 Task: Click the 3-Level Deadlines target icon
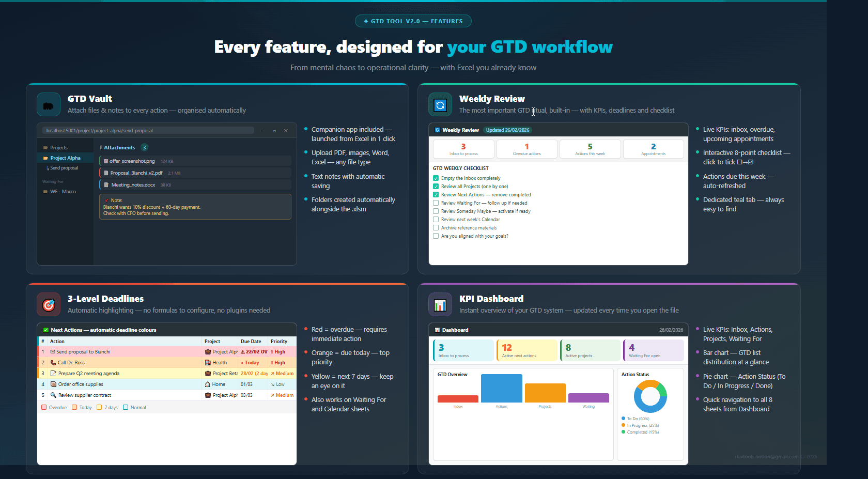coord(48,304)
